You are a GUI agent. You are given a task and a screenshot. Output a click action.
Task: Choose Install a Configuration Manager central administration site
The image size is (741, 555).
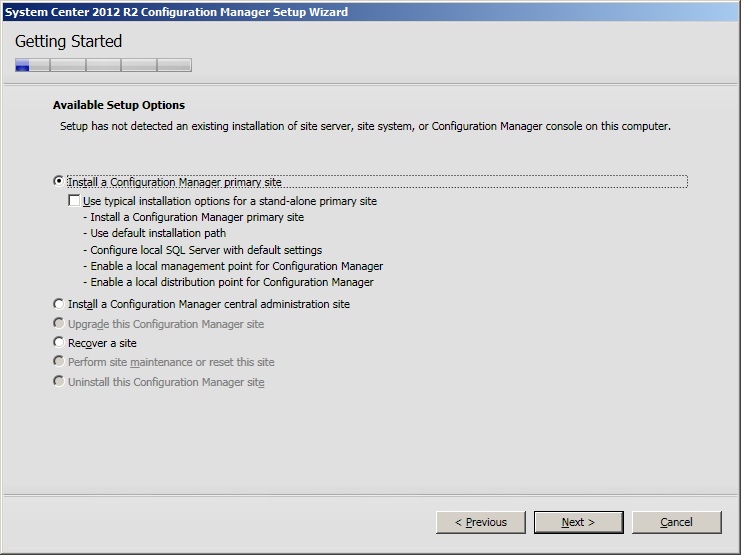coord(59,304)
